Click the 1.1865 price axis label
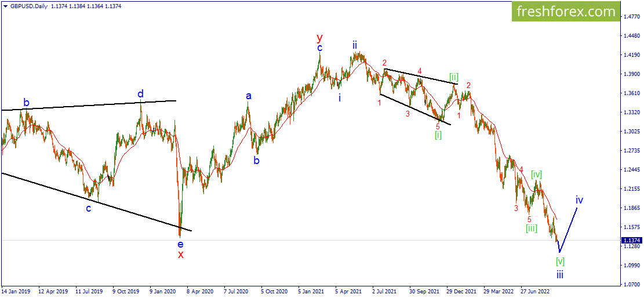Image resolution: width=644 pixels, height=298 pixels. tap(632, 208)
